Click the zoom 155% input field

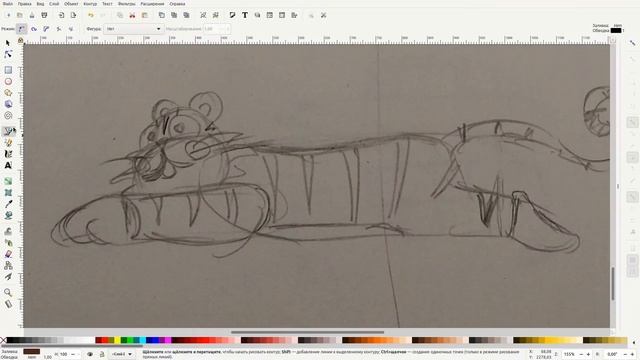pyautogui.click(x=569, y=354)
